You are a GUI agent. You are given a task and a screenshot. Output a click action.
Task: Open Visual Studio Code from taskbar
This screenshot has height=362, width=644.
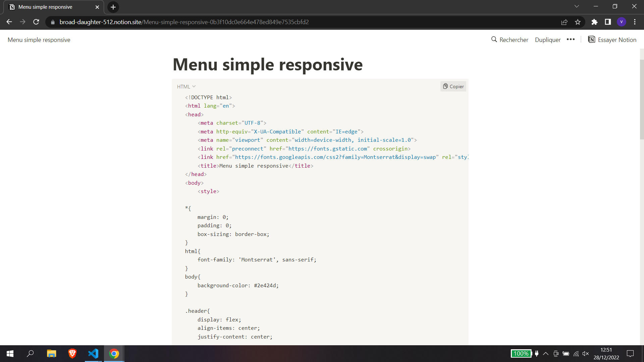(93, 353)
